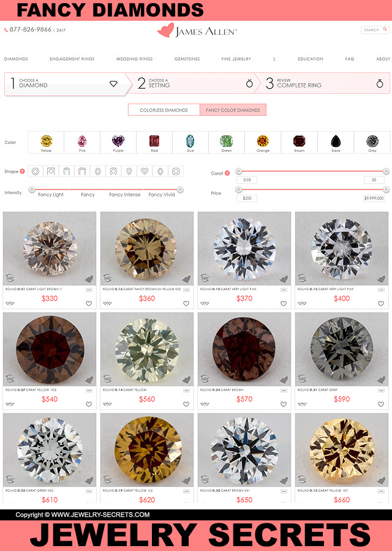Favorite the $360 brownish yellow diamond
Screen dimensions: 392x551
(186, 303)
